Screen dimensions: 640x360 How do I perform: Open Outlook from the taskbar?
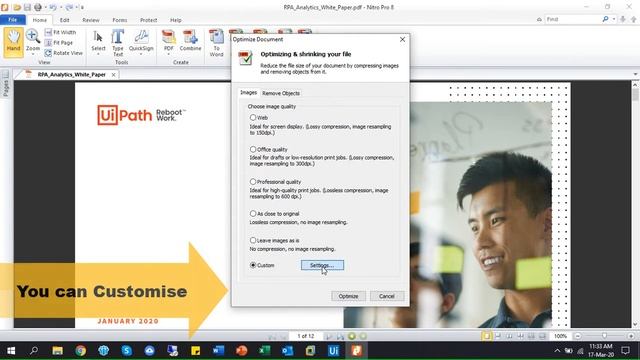tap(287, 351)
